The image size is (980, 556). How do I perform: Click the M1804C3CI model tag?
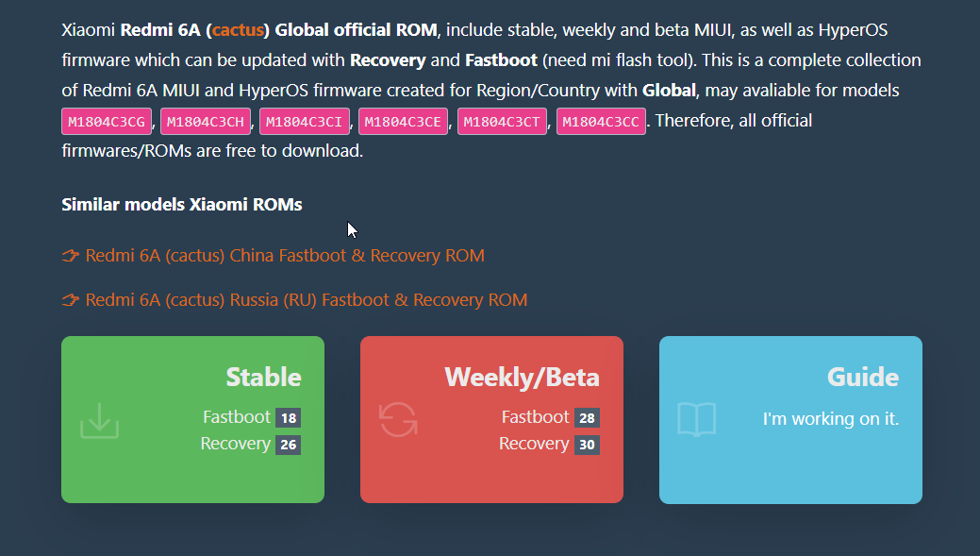pos(305,122)
